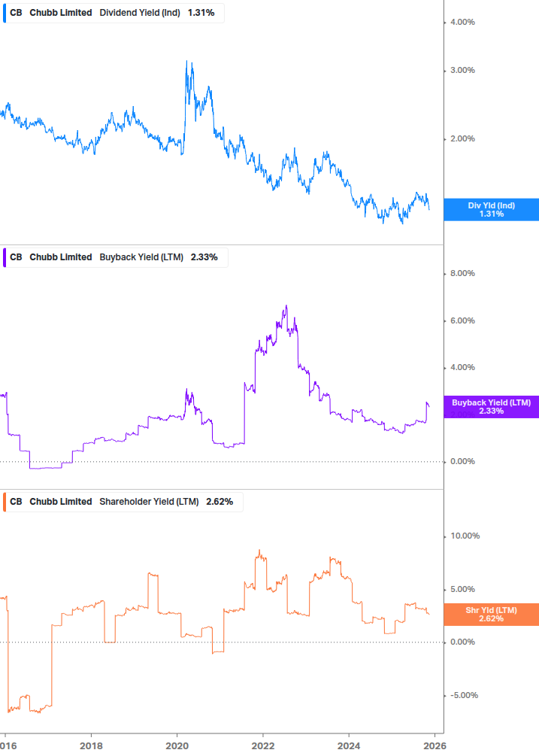Screen dimensions: 539x756
Task: Click the 1.31% value in dividend legend
Action: (x=201, y=13)
